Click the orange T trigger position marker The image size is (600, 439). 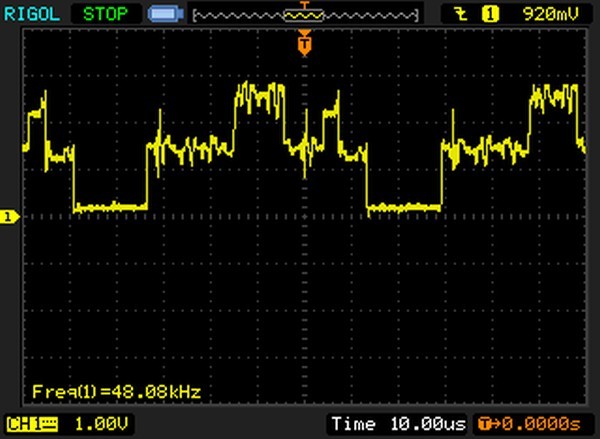(305, 43)
